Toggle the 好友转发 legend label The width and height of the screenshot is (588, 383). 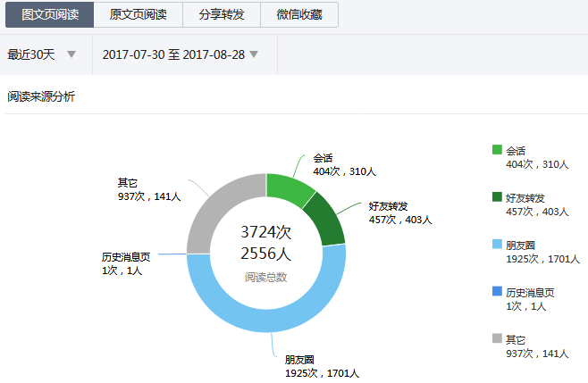tap(525, 198)
